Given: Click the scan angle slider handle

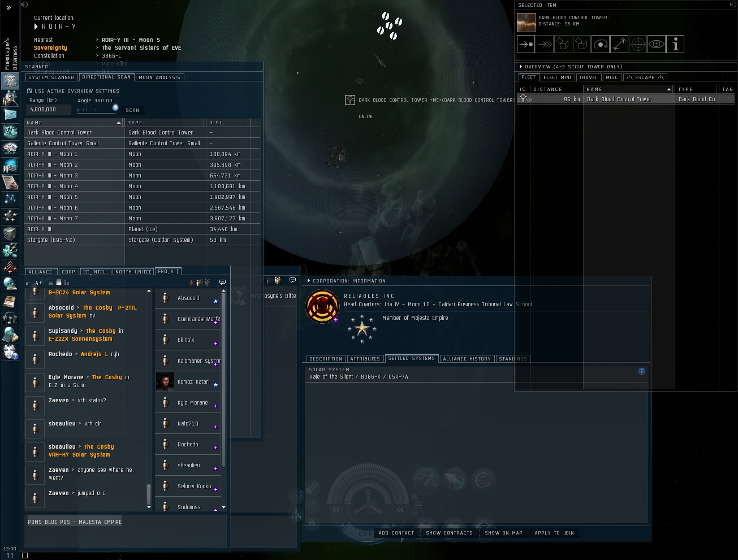Looking at the screenshot, I should 115,108.
